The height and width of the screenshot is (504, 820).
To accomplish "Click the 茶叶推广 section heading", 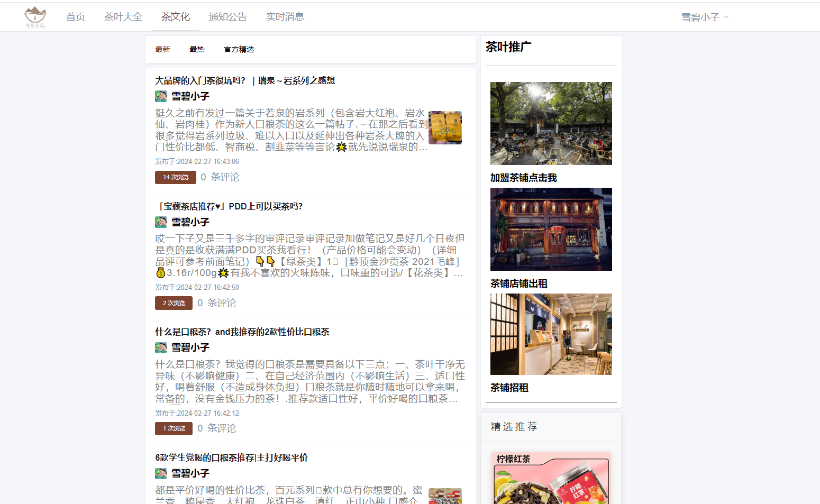I will [x=508, y=47].
